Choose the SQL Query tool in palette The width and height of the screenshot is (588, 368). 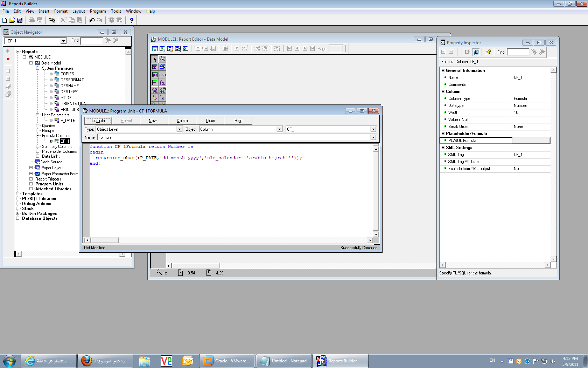click(x=162, y=82)
